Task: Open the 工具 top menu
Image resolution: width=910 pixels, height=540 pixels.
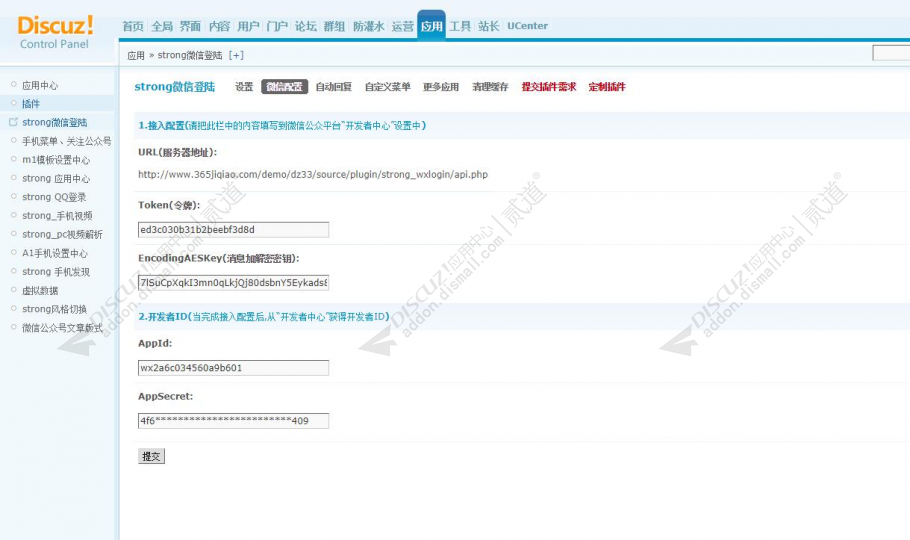Action: click(460, 26)
